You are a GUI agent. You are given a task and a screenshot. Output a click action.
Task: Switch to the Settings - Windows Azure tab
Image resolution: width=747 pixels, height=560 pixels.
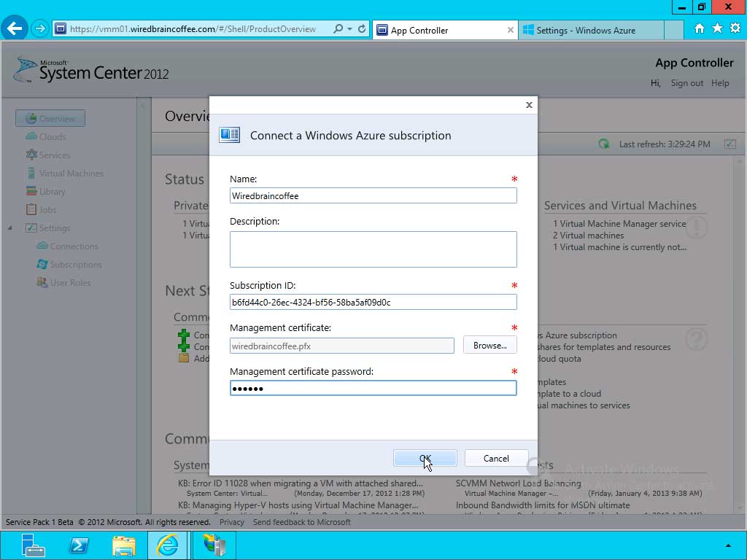[x=591, y=30]
